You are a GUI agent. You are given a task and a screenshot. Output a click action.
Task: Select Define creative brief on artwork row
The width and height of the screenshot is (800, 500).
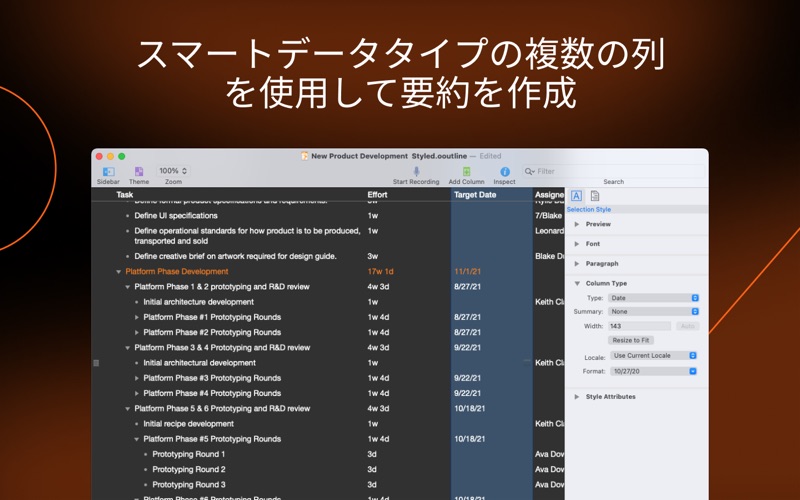[235, 256]
